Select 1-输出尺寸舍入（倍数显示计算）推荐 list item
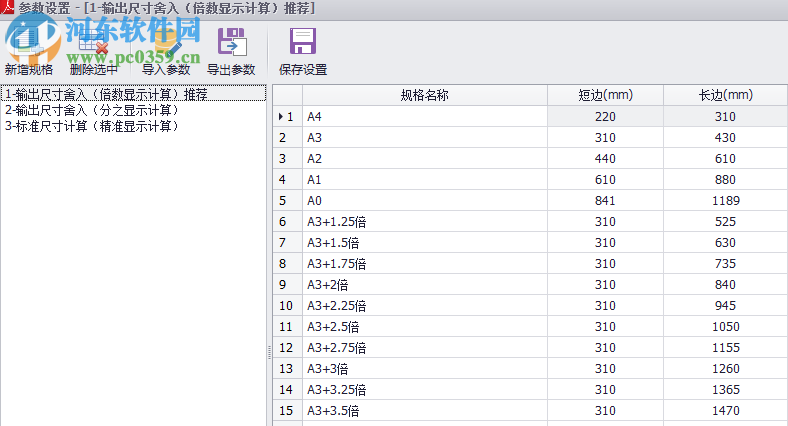 pos(133,94)
